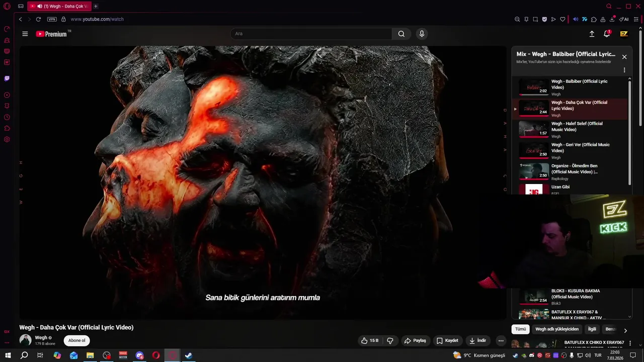Toggle the VPN badge in address bar
644x362 pixels.
click(52, 19)
